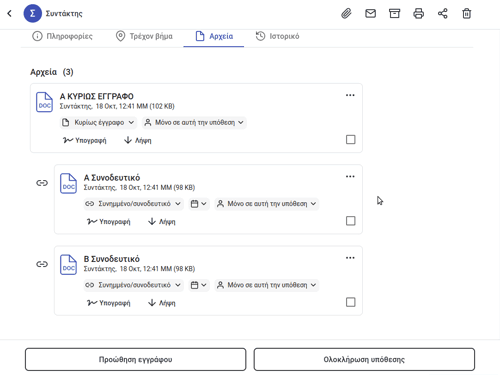Click the link icon beside Β Συνοδευτικό
Image resolution: width=500 pixels, height=376 pixels.
(x=42, y=264)
